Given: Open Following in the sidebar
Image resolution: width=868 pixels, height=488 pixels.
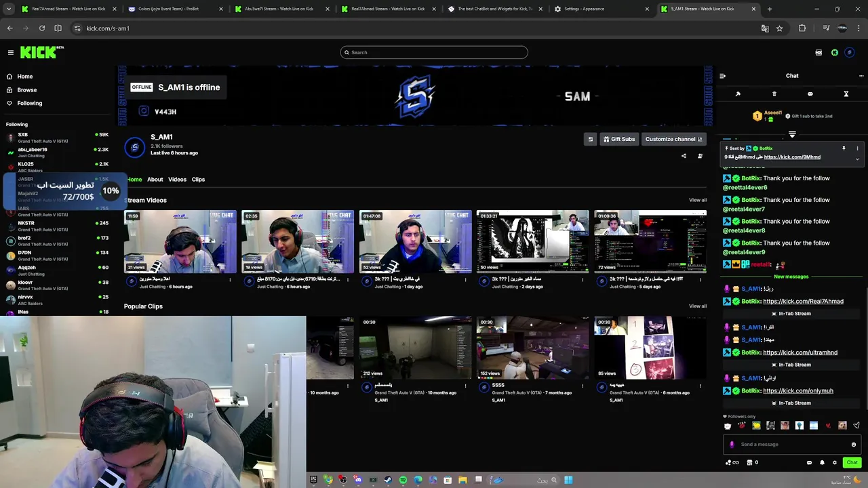Looking at the screenshot, I should pos(29,103).
